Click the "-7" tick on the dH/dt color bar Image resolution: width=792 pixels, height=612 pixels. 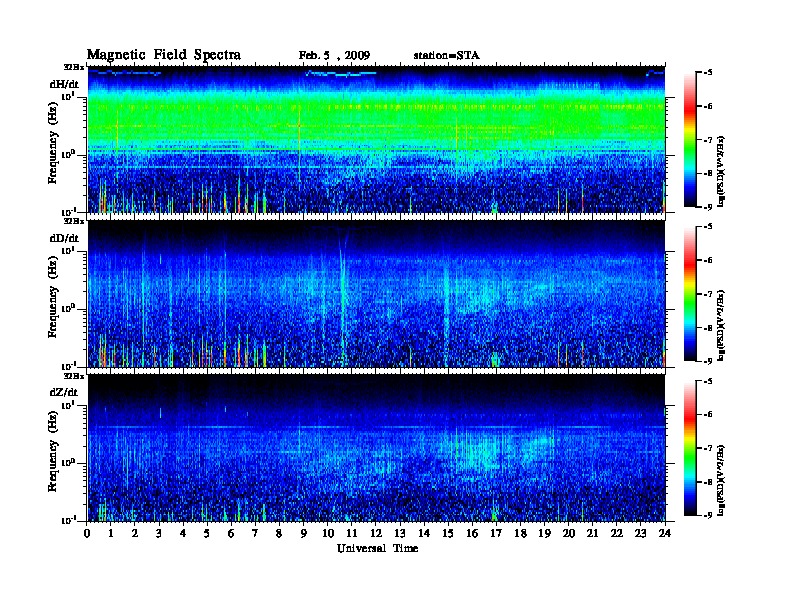point(708,140)
